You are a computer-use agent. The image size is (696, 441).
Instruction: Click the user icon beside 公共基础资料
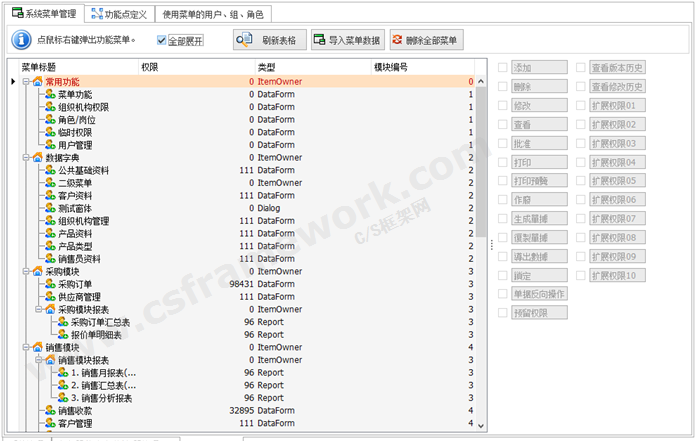(x=50, y=170)
